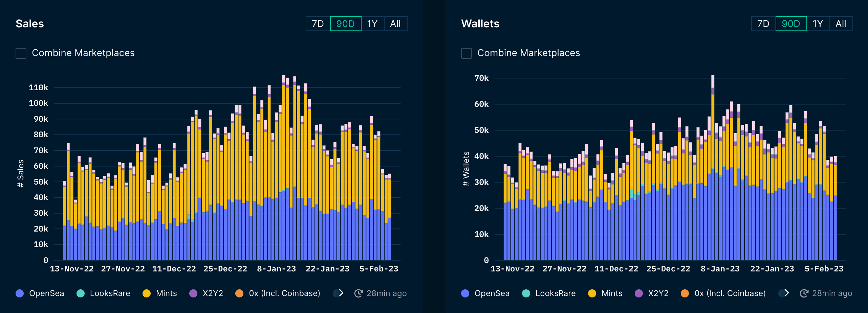
Task: Toggle LooksRare teal dot in Wallets legend
Action: click(x=526, y=293)
